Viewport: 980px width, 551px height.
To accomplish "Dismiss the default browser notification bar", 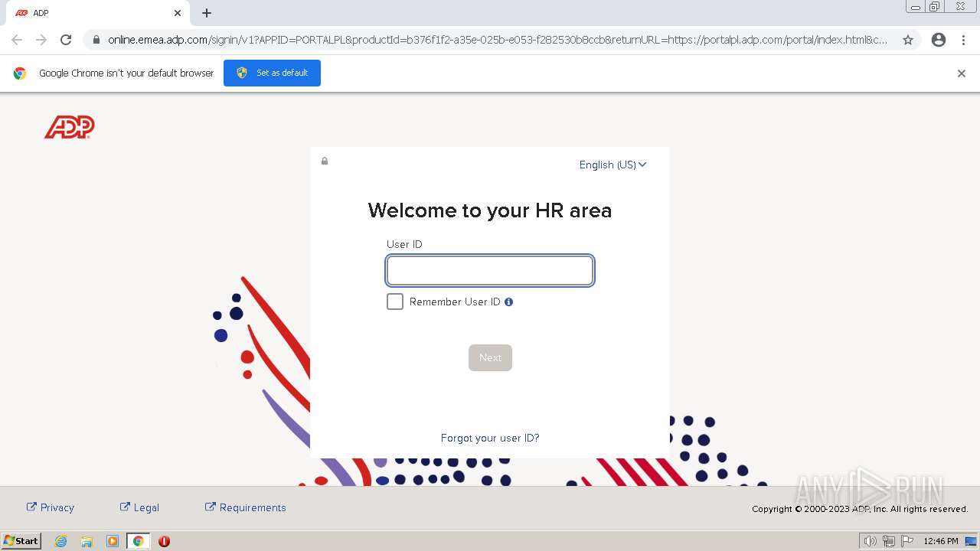I will (x=962, y=73).
